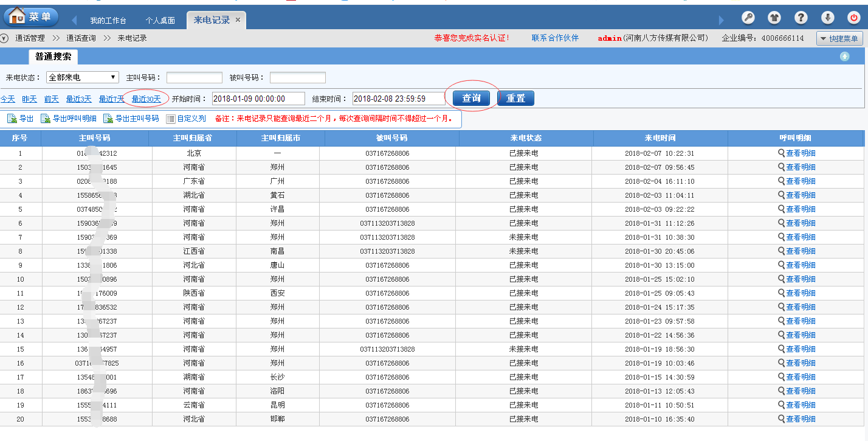Click into the 主叫号码 input field

coord(195,78)
